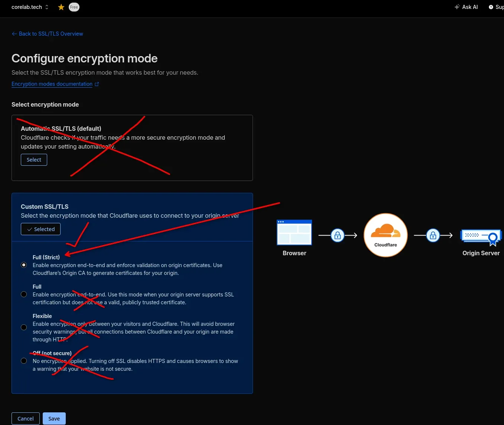The image size is (504, 425).
Task: Click the 'Automatic SSL/TLS (default)' heading
Action: (61, 129)
